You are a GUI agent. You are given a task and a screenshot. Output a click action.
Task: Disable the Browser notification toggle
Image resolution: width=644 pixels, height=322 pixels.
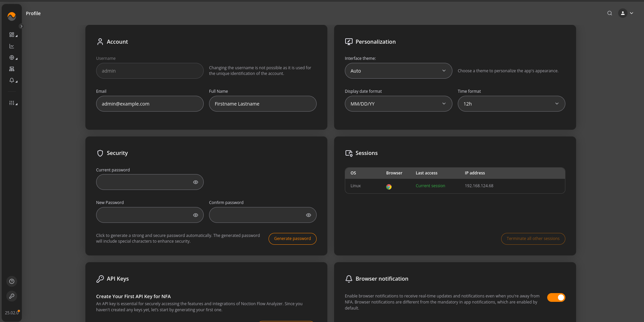point(556,297)
